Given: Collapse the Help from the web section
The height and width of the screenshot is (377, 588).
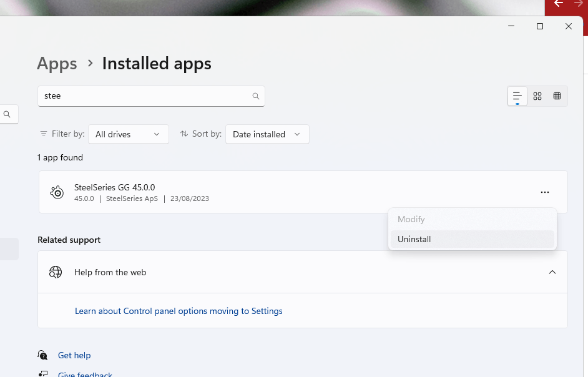Looking at the screenshot, I should tap(552, 272).
